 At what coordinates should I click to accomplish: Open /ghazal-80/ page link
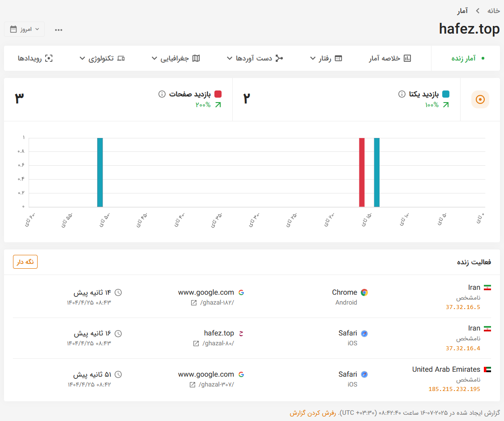coord(218,344)
